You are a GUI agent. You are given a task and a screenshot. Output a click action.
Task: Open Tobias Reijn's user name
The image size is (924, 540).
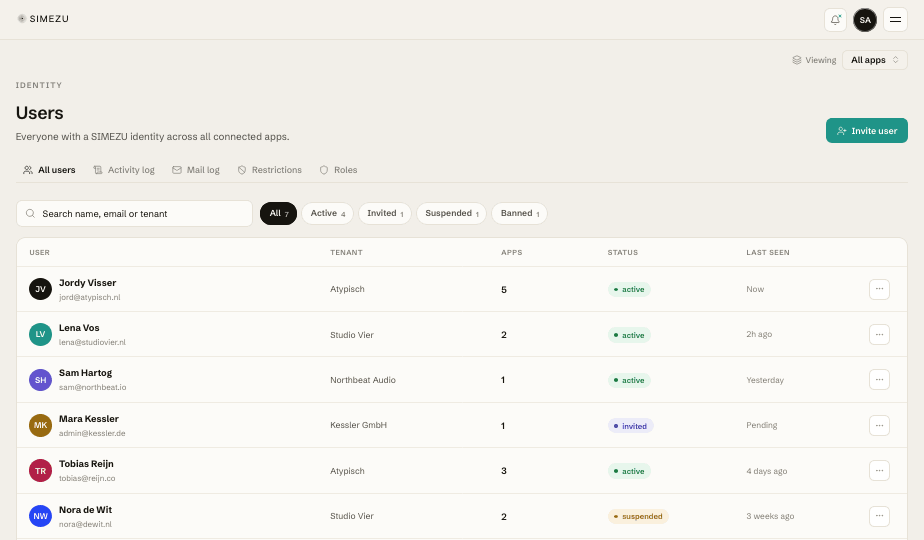(86, 464)
